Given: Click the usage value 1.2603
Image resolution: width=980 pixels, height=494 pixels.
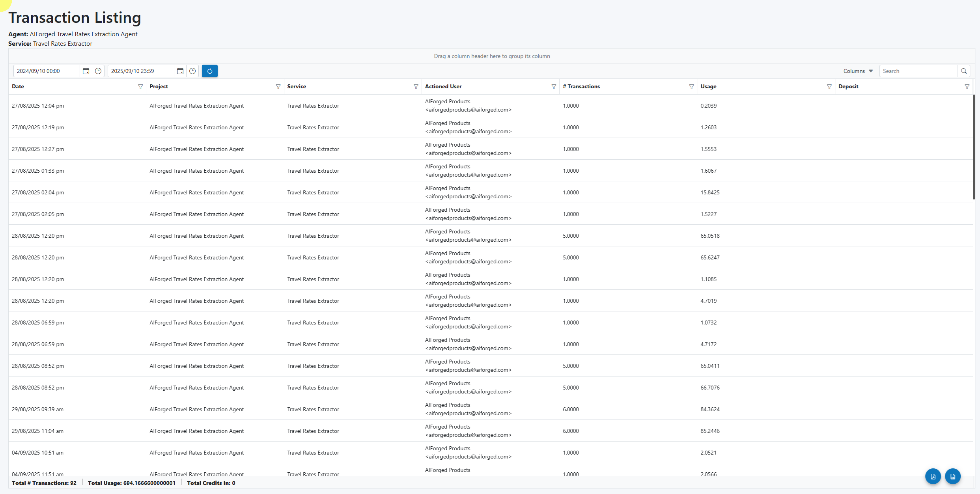Looking at the screenshot, I should click(708, 127).
